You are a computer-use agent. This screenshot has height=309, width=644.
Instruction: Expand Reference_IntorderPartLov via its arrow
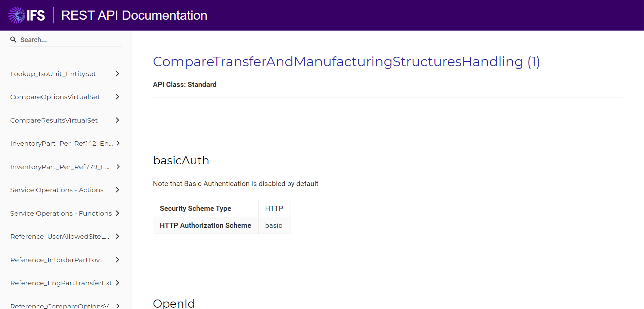[117, 260]
